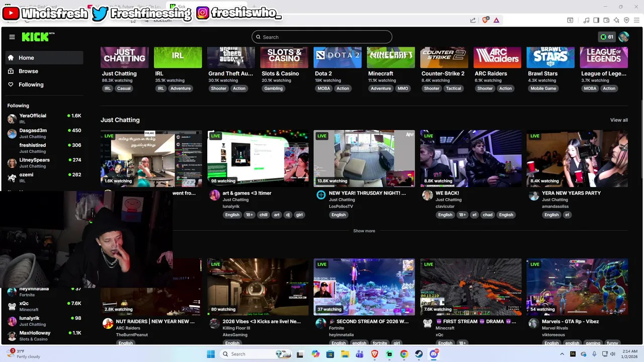
Task: Open the Brave Wallet icon
Action: pyautogui.click(x=606, y=20)
